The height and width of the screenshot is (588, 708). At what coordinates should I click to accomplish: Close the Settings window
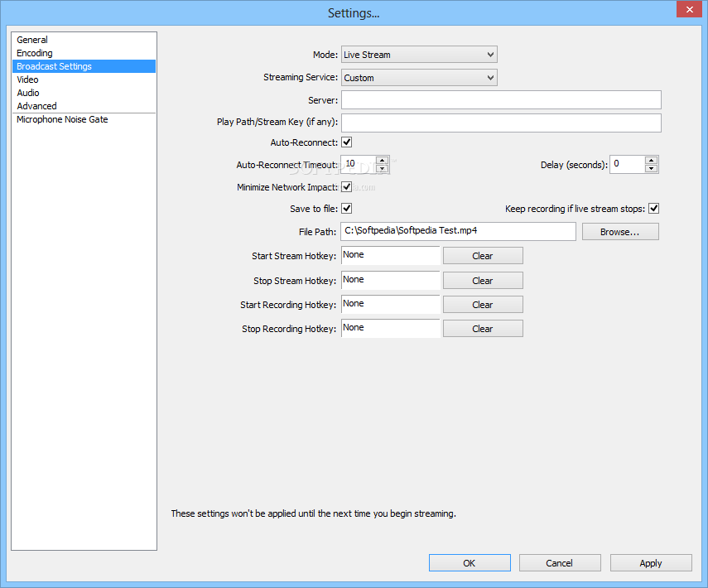coord(689,9)
